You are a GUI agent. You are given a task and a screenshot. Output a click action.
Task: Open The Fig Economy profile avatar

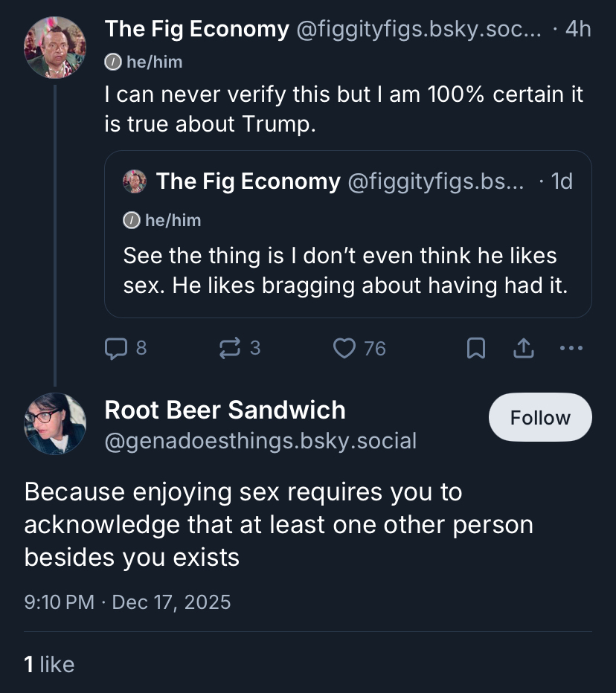[x=55, y=48]
